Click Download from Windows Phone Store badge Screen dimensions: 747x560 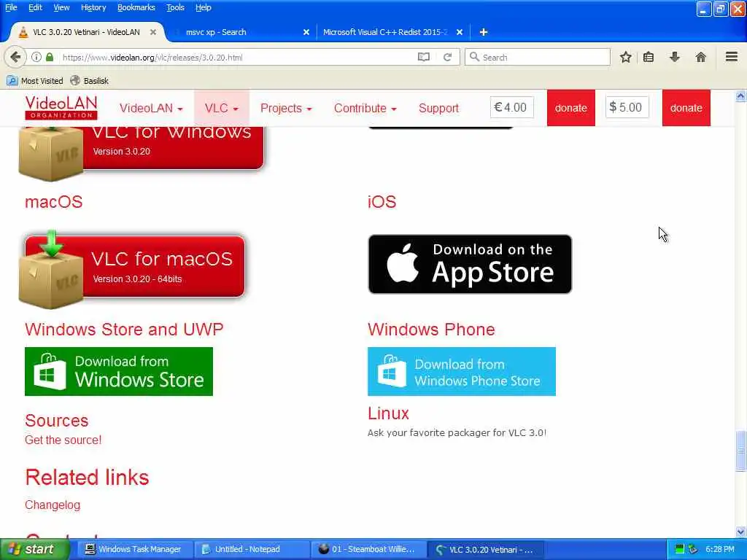pos(462,371)
